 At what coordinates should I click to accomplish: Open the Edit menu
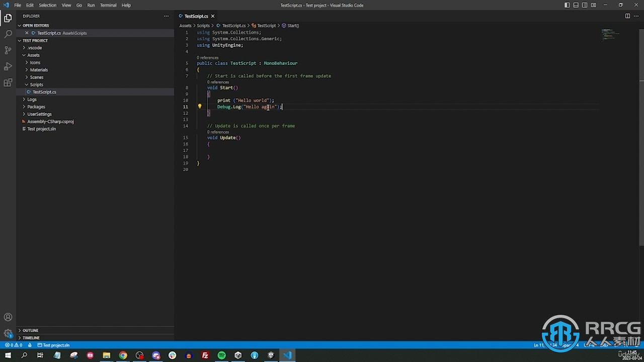[x=30, y=5]
